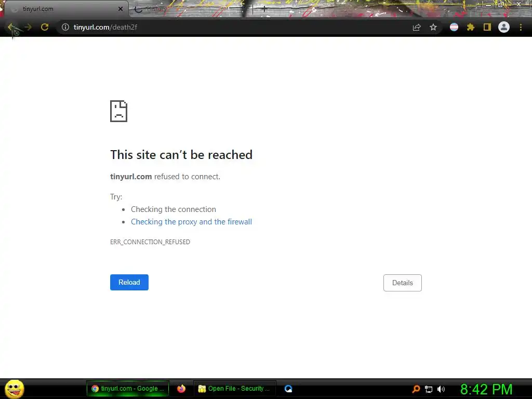Toggle the browser side panel icon
This screenshot has width=532, height=399.
click(x=487, y=27)
